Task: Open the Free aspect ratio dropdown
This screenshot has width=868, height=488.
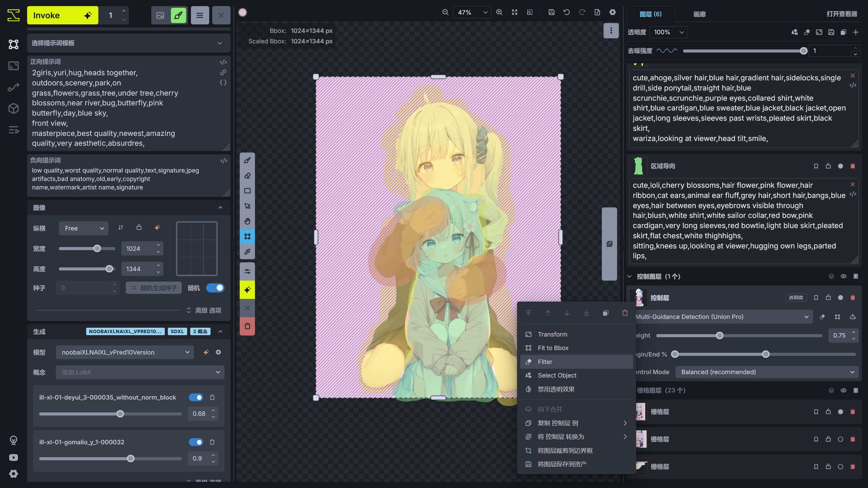Action: coord(83,228)
